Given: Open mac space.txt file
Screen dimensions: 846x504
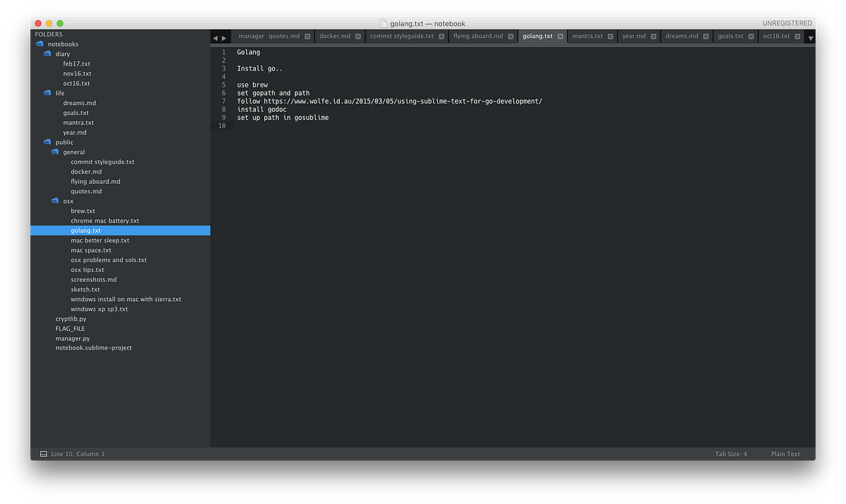Looking at the screenshot, I should click(91, 250).
